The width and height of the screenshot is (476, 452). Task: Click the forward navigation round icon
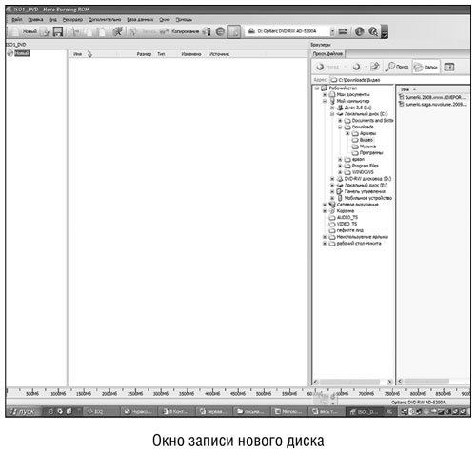click(356, 67)
